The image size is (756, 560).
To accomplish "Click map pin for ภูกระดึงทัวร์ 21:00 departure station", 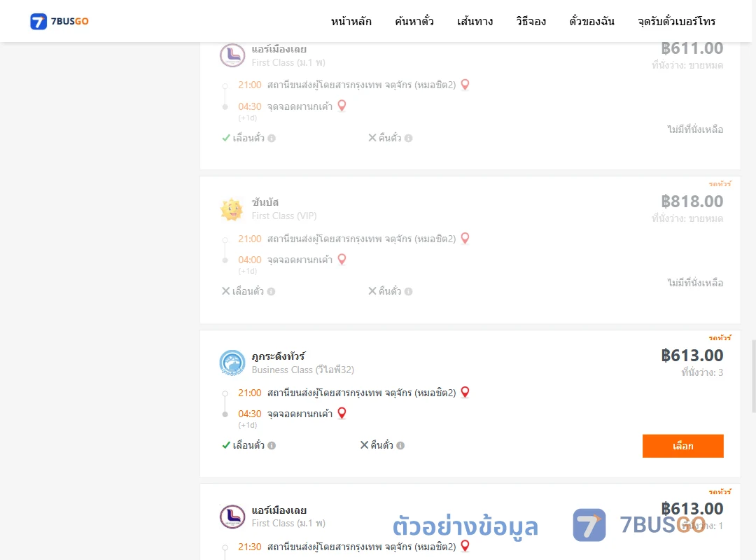I will 465,392.
